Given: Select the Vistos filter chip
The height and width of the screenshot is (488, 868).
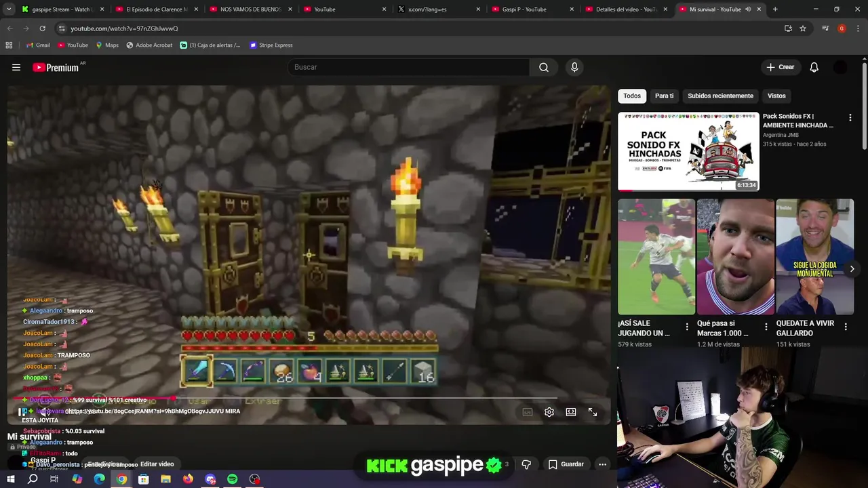Looking at the screenshot, I should click(776, 96).
